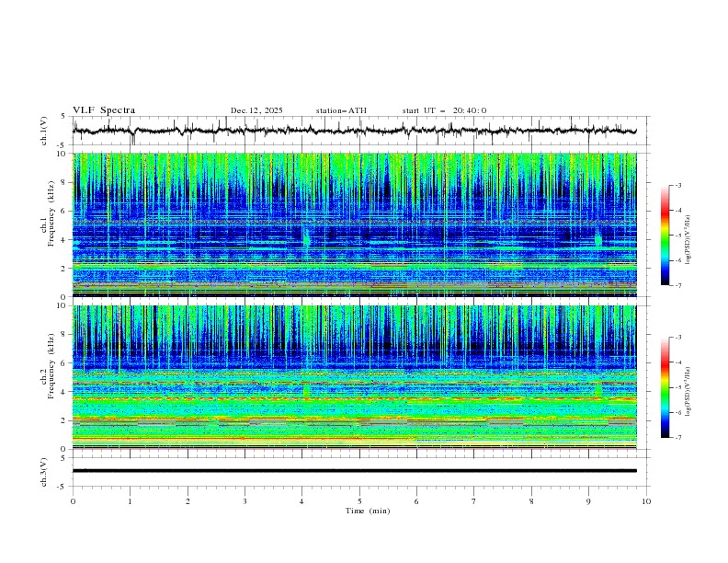728x563 pixels.
Task: Click the "10" kHz tick of ch.1 spectrogram
Action: 63,154
